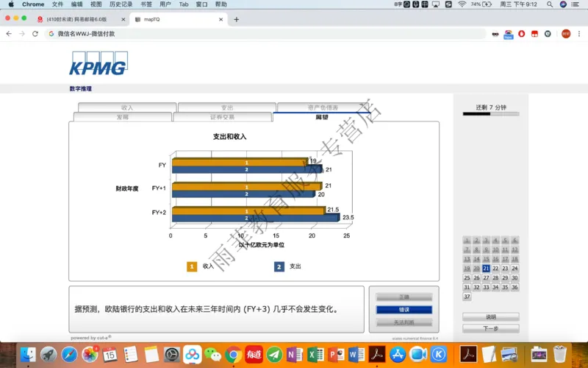The image size is (588, 368).
Task: Jump to question 22 in navigator
Action: (495, 269)
